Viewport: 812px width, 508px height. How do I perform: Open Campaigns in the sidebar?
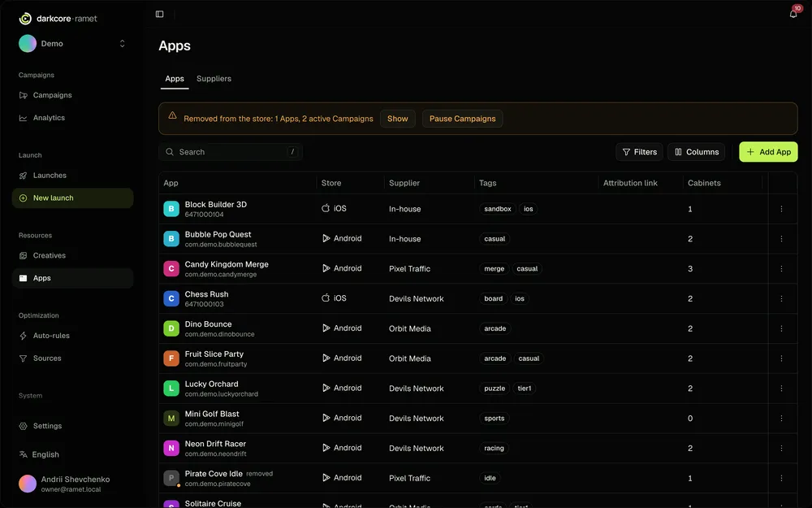click(72, 95)
